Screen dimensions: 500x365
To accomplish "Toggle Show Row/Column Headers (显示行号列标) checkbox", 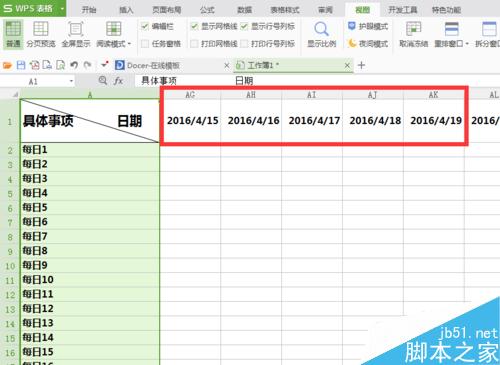I will [244, 26].
